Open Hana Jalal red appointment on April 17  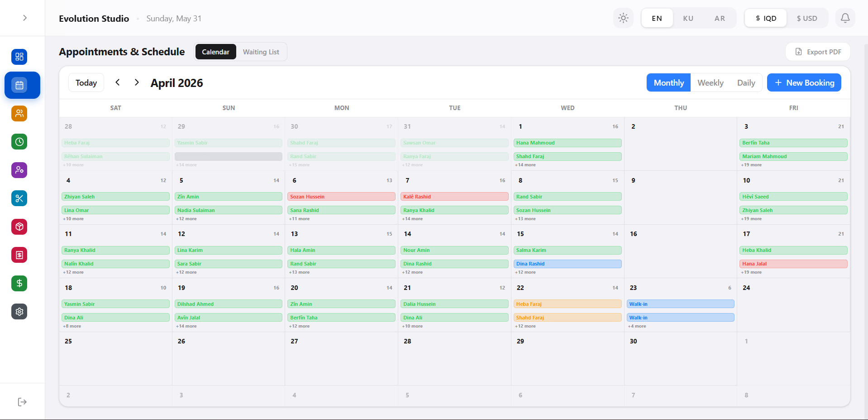[x=793, y=264]
